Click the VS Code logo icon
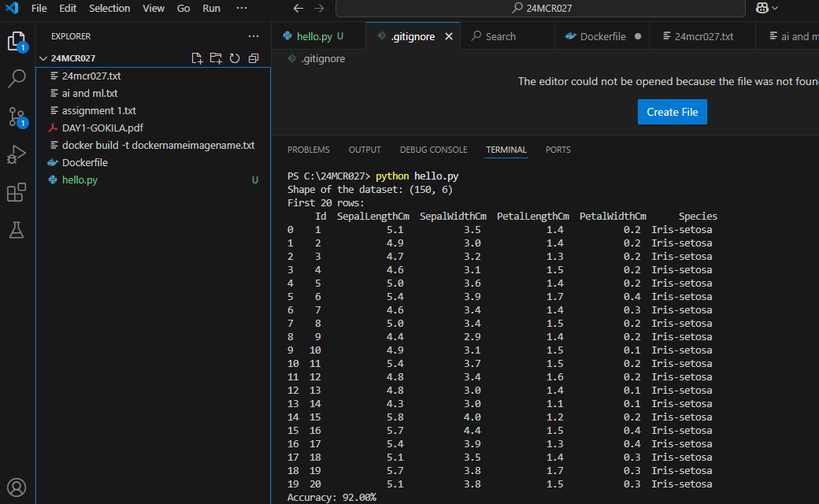Screen dimensions: 819x504 (x=12, y=8)
